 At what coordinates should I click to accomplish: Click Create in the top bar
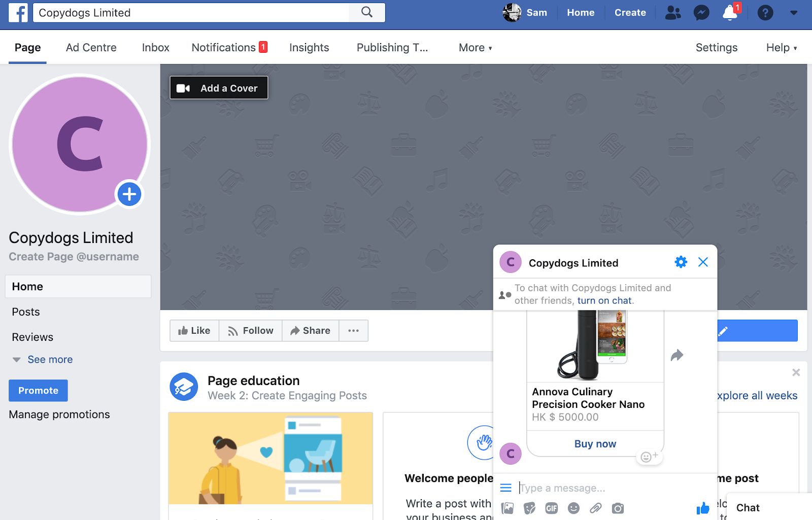click(630, 13)
